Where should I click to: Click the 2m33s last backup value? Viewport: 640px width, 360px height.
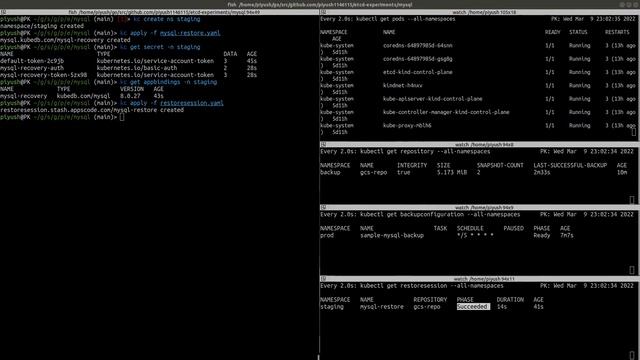point(542,173)
